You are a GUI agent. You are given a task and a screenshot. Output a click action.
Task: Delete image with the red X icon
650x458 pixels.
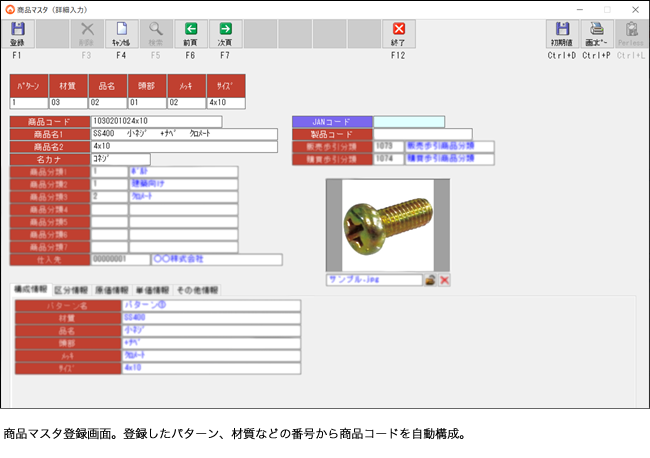point(444,280)
